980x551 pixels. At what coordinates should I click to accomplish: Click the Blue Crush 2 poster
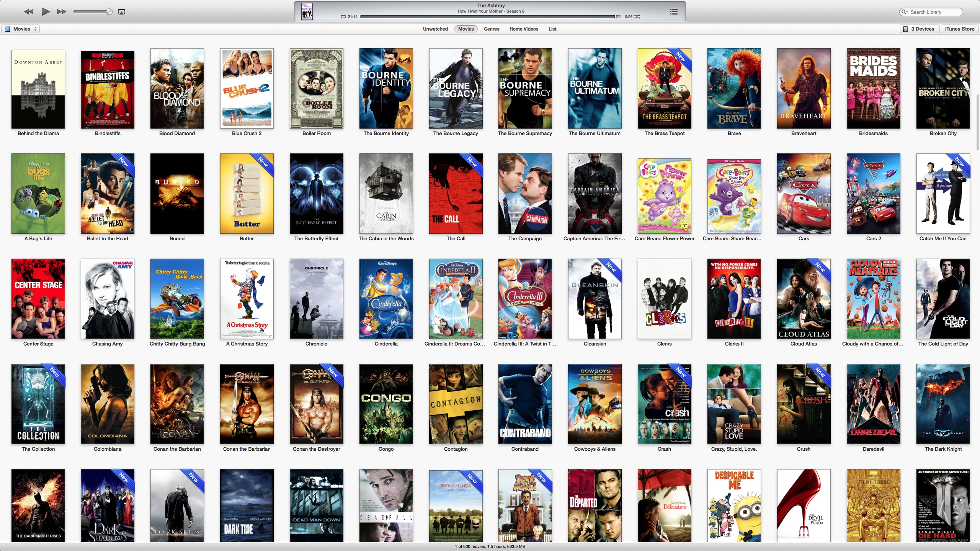click(247, 88)
